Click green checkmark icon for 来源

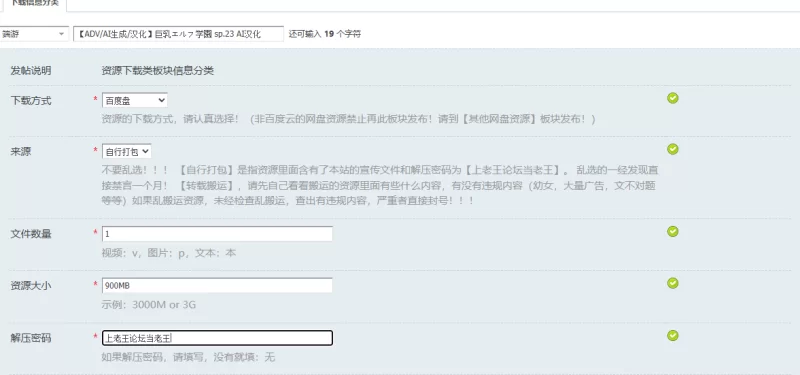click(x=672, y=149)
